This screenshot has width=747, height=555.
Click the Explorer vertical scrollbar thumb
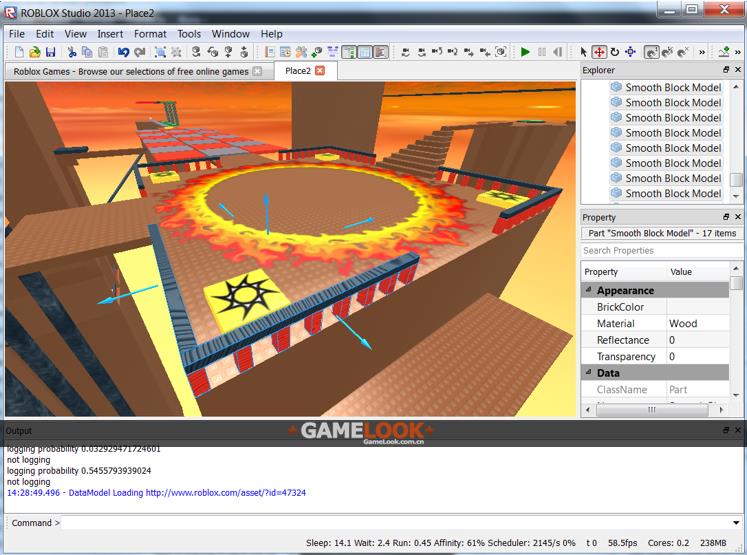[736, 180]
